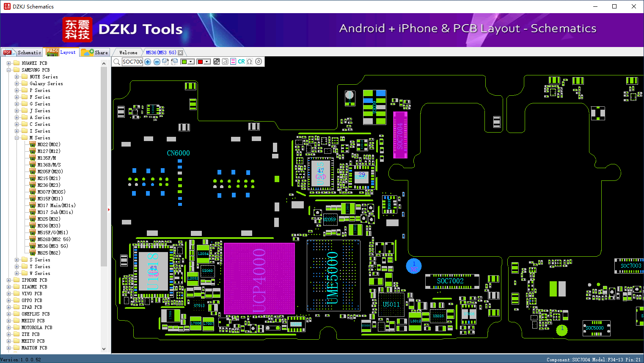The image size is (644, 363).
Task: Click the folder icon beside HUAWEI PCB
Action: [17, 63]
